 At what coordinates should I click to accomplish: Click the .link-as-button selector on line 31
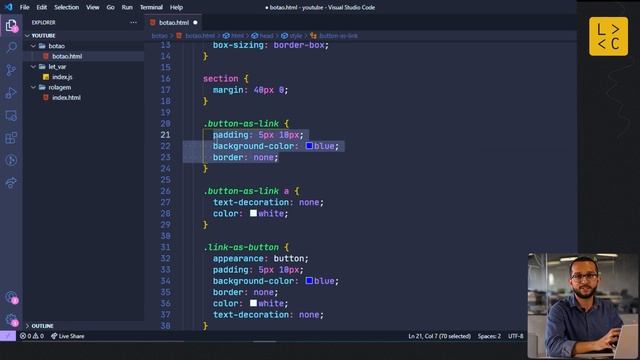coord(241,247)
